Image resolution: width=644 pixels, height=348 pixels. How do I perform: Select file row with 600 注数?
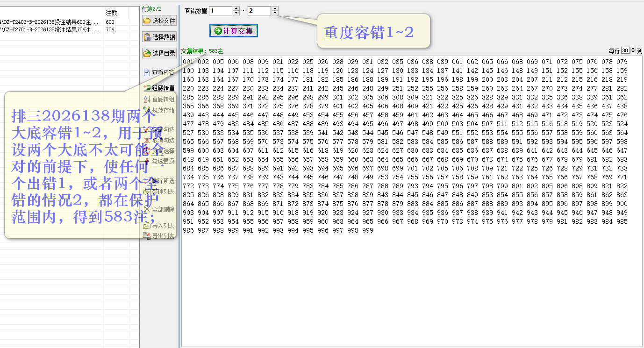pyautogui.click(x=70, y=22)
